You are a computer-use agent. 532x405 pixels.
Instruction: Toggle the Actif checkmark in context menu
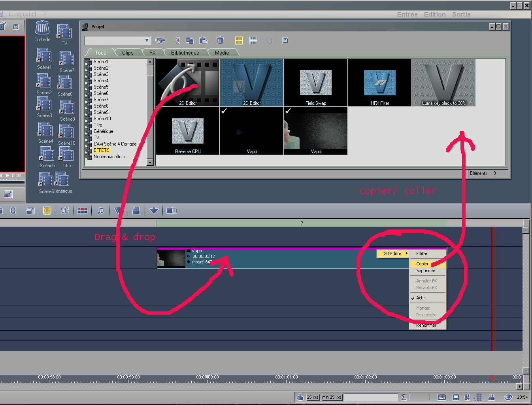coord(421,298)
